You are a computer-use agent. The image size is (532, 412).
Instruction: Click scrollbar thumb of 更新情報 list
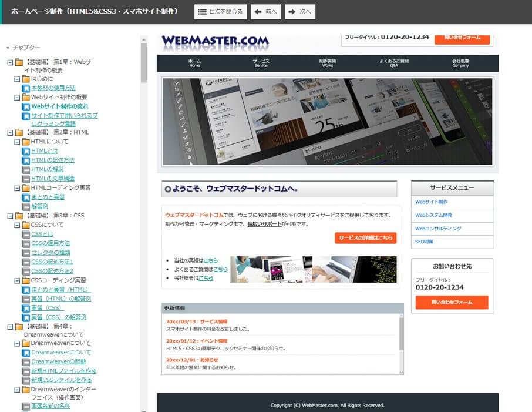(402, 334)
